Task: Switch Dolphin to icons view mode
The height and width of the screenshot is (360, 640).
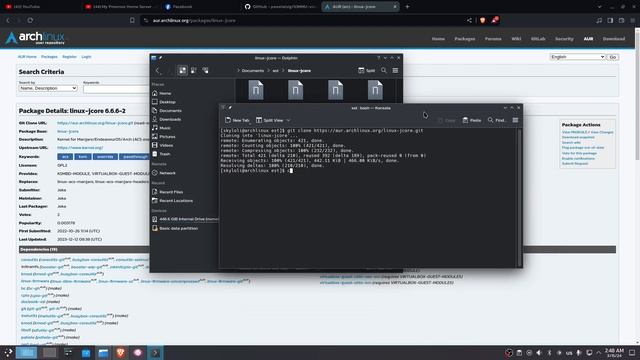Action: [182, 71]
